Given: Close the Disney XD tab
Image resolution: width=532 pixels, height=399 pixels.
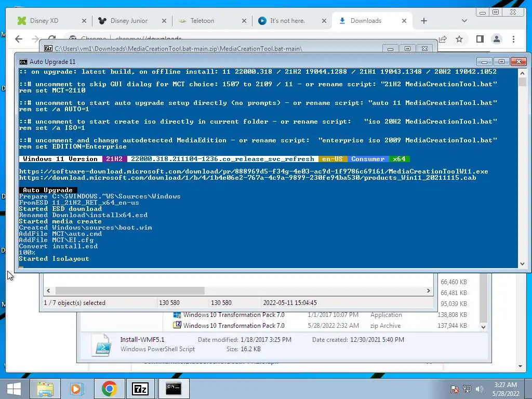Looking at the screenshot, I should (84, 21).
